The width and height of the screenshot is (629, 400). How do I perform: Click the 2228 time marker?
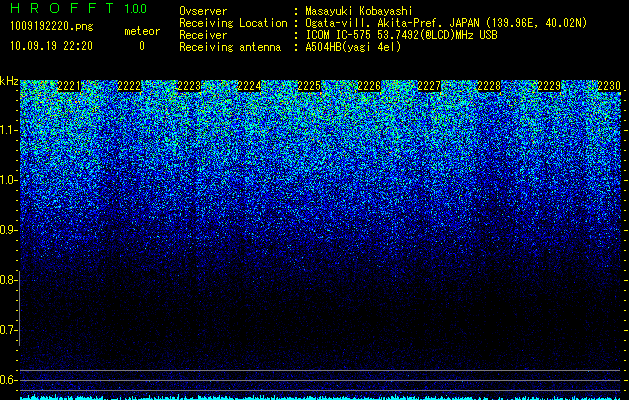pyautogui.click(x=489, y=86)
